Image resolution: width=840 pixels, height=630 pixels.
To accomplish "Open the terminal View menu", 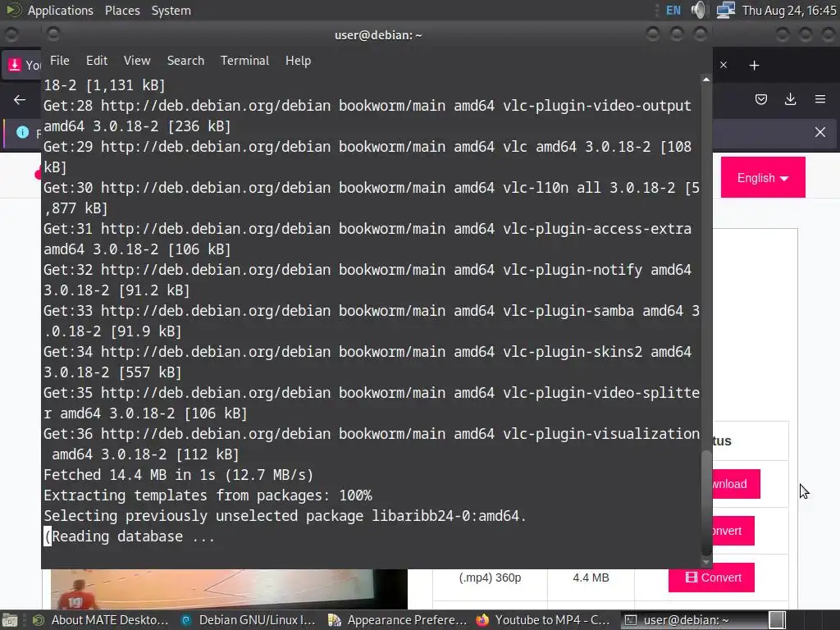I will point(137,61).
